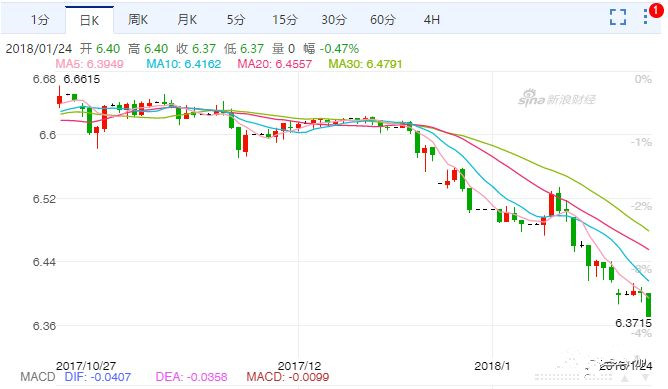
Task: Click the MA20: 6.4557 legend label
Action: click(x=274, y=64)
